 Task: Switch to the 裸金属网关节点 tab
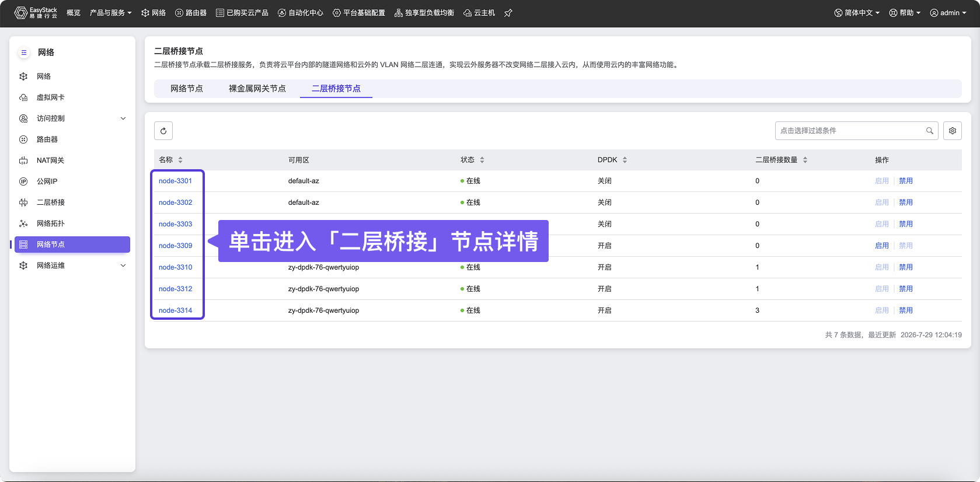point(257,89)
